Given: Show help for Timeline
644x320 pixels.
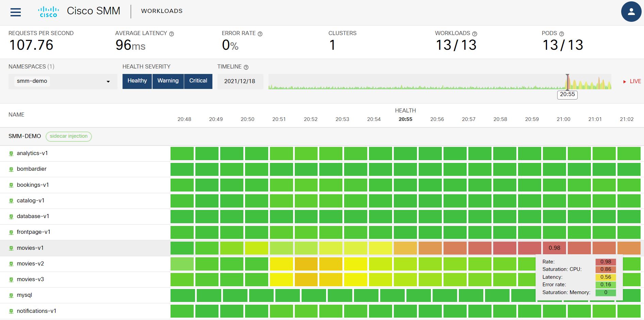Looking at the screenshot, I should tap(246, 67).
